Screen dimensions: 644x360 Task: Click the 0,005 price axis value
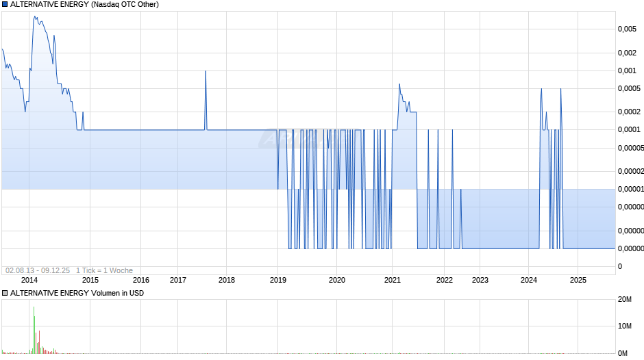(x=627, y=29)
